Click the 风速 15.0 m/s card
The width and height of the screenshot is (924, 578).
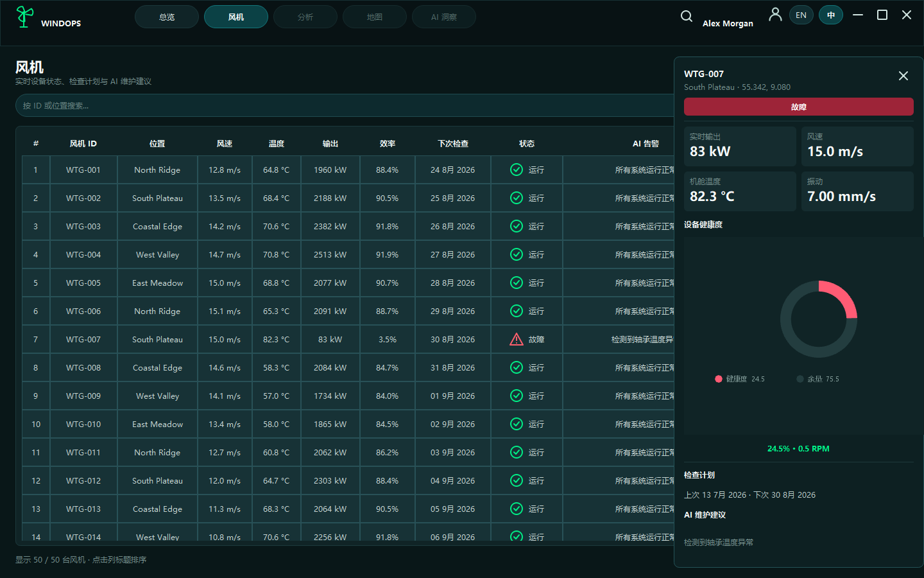pos(857,146)
